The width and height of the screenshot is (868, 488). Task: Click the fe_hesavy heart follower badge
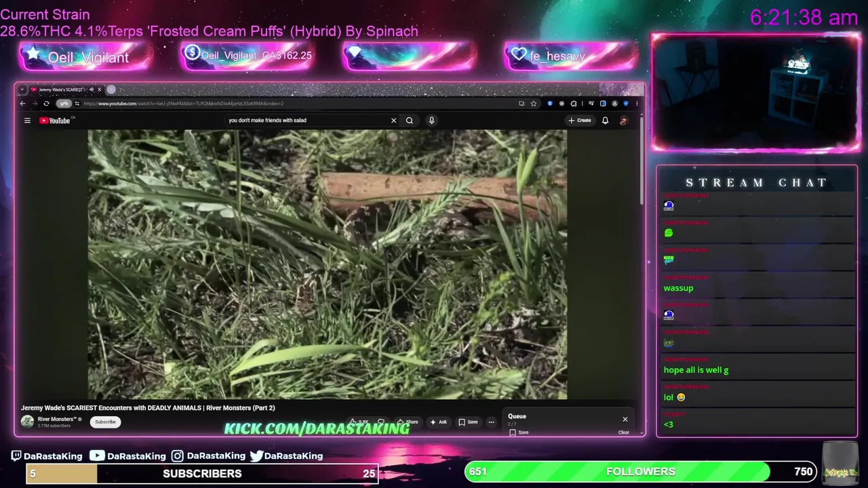[570, 56]
